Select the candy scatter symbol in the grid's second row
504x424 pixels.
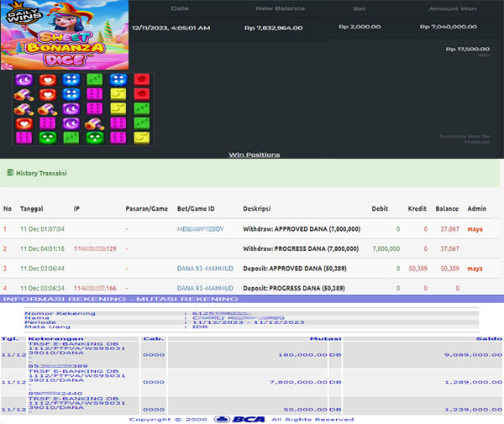24,95
